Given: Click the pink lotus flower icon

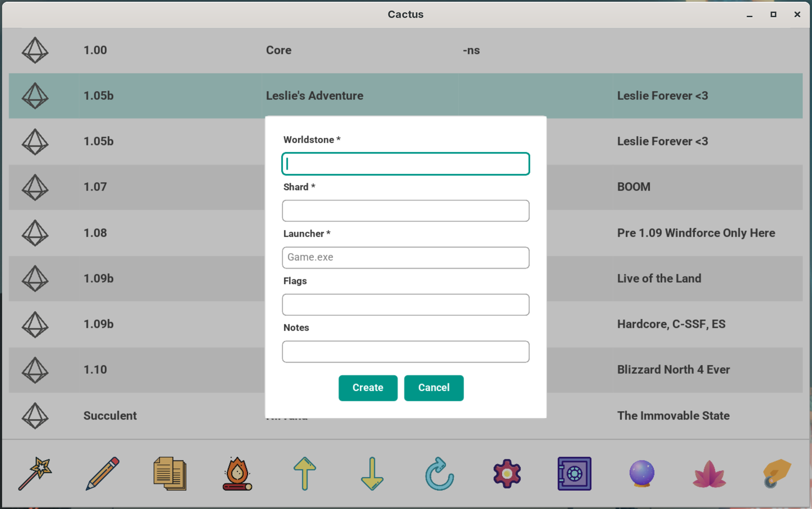Looking at the screenshot, I should coord(709,474).
